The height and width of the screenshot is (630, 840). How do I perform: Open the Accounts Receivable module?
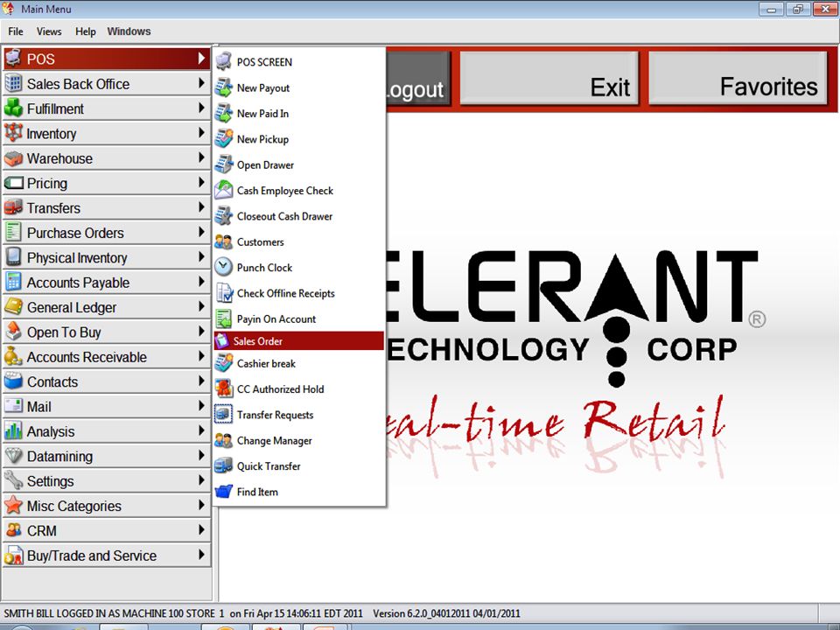tap(106, 357)
